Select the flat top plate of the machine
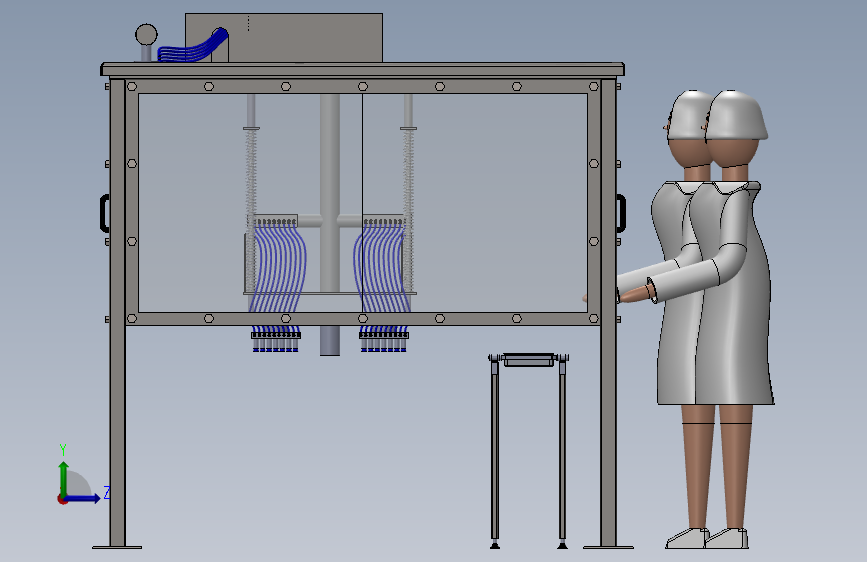 click(x=363, y=69)
